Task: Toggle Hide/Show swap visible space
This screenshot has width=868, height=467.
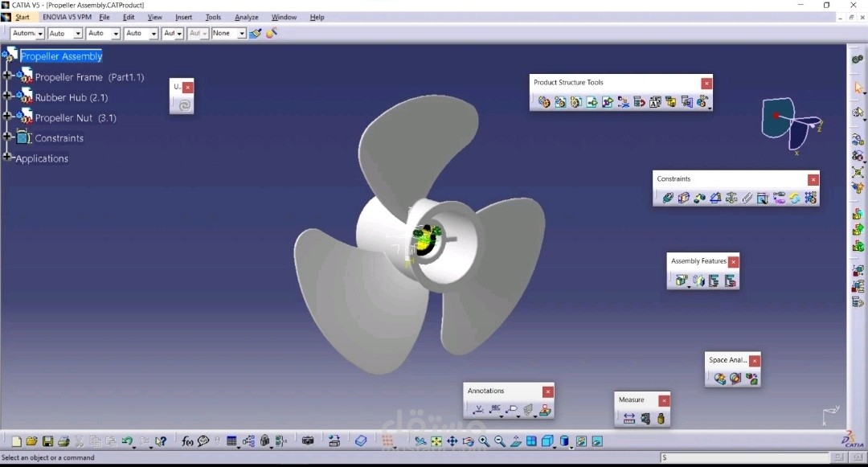Action: [x=598, y=441]
